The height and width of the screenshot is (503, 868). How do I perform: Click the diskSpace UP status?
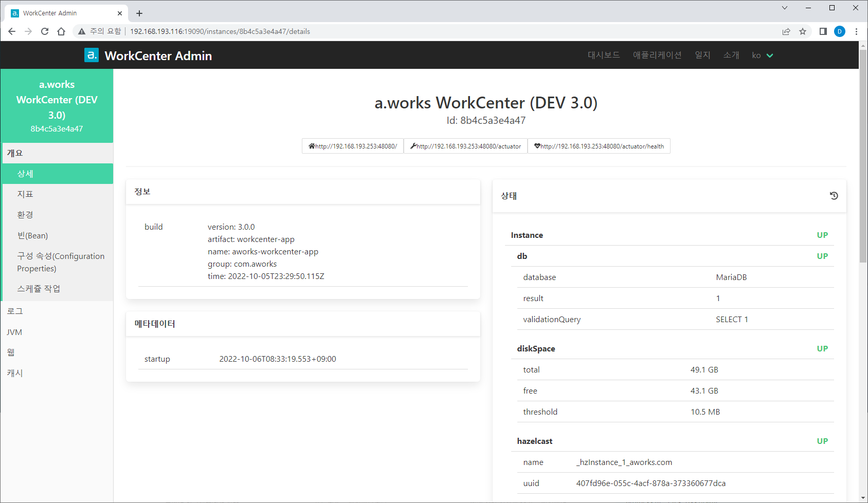(x=822, y=348)
